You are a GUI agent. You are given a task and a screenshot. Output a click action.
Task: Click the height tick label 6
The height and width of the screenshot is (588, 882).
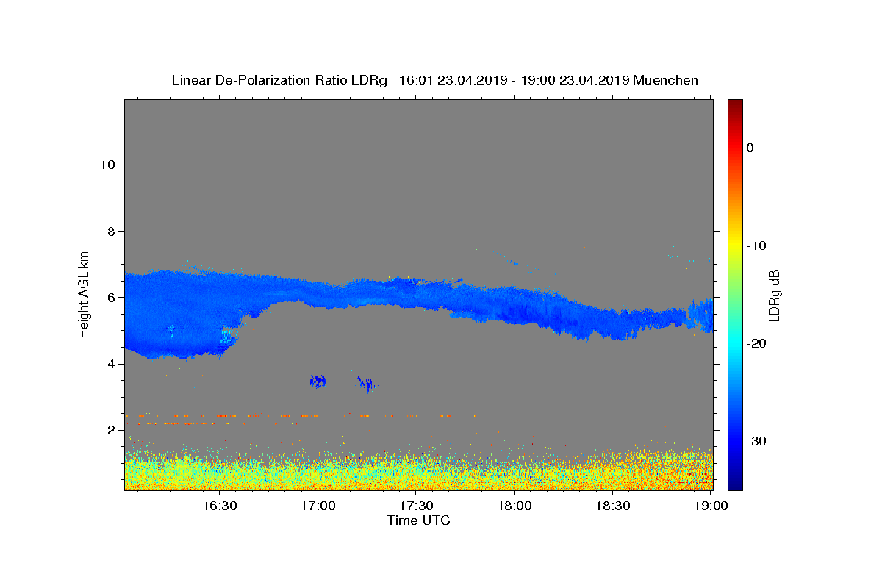point(110,297)
